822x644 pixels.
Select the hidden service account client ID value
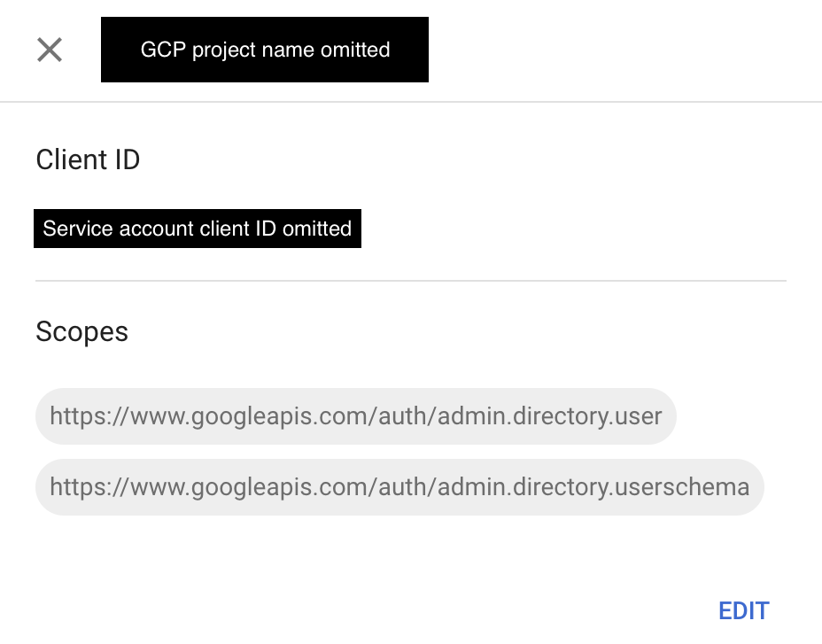click(x=197, y=229)
